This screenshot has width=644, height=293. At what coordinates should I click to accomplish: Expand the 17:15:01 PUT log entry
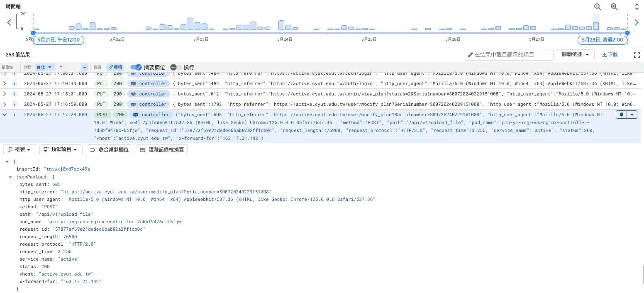tap(5, 94)
